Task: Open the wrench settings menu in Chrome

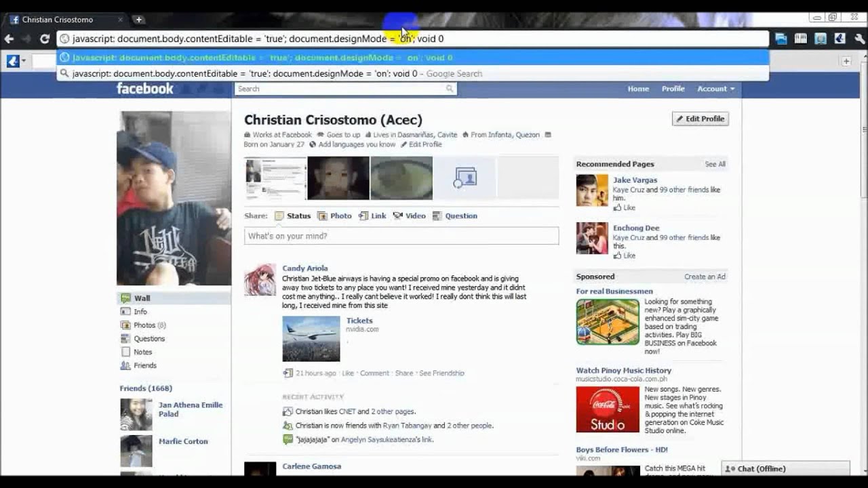Action: (859, 39)
